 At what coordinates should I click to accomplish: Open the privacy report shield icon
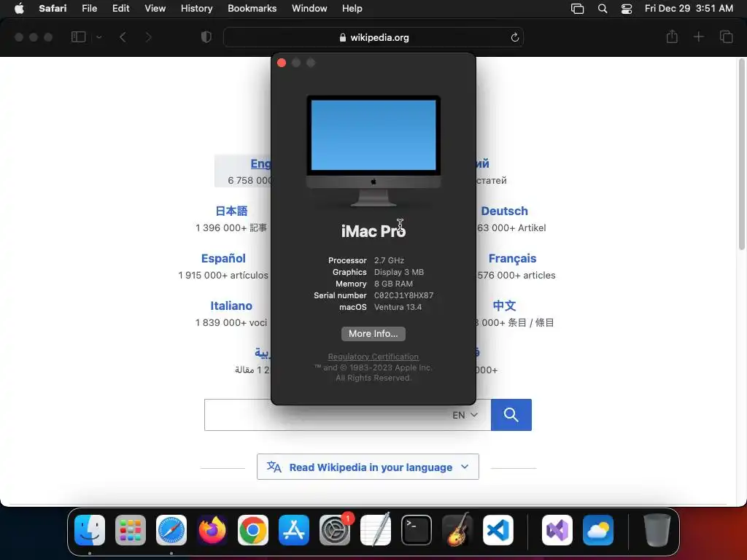point(206,37)
